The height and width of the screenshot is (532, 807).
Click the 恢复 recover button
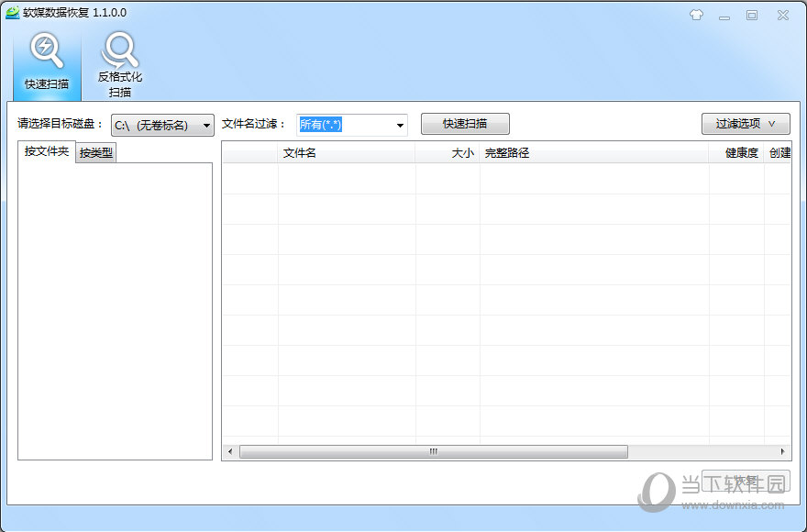(x=746, y=481)
